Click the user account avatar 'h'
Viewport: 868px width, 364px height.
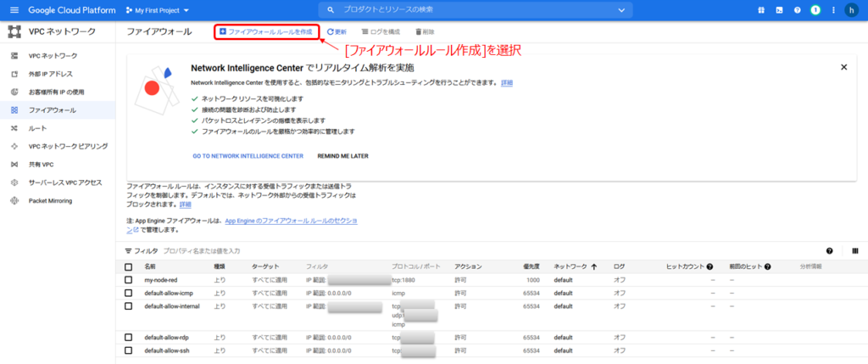click(x=853, y=10)
